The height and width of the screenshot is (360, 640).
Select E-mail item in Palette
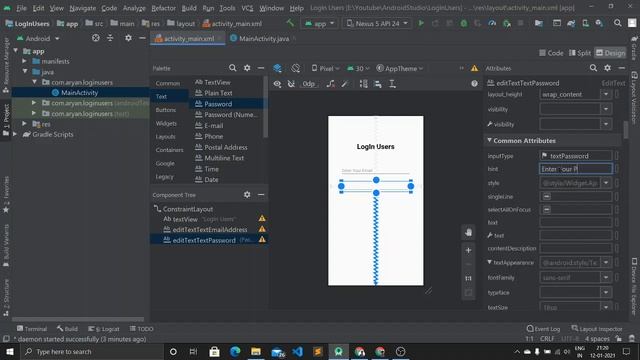pyautogui.click(x=213, y=125)
